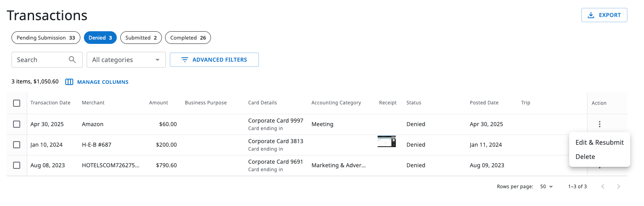Click the search magnifier icon

[x=72, y=60]
